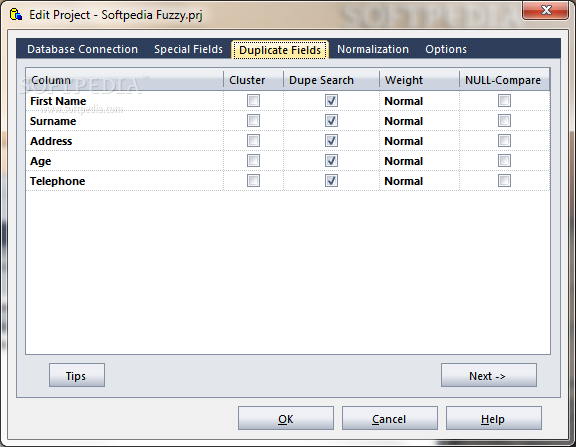Toggle Dupe Search in the Age row
The image size is (576, 447).
click(x=331, y=161)
